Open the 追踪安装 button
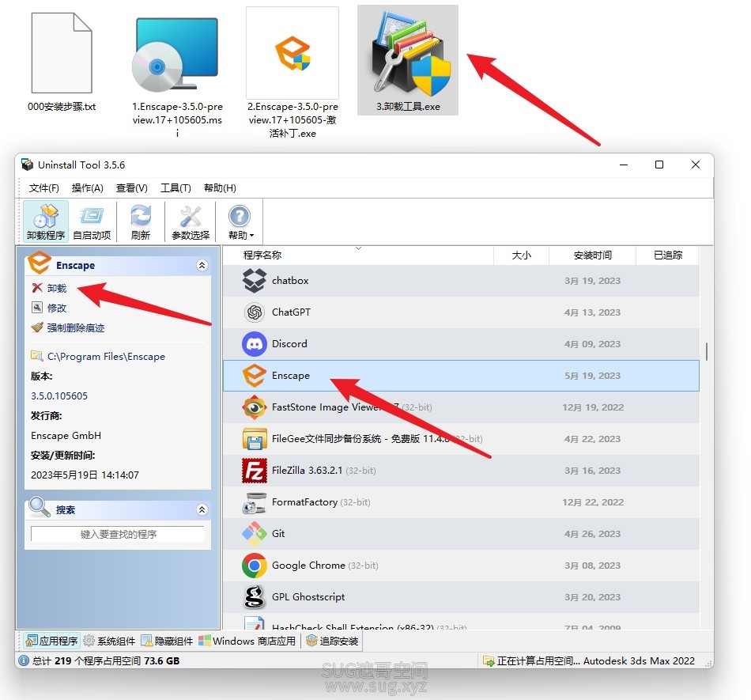 pyautogui.click(x=332, y=641)
